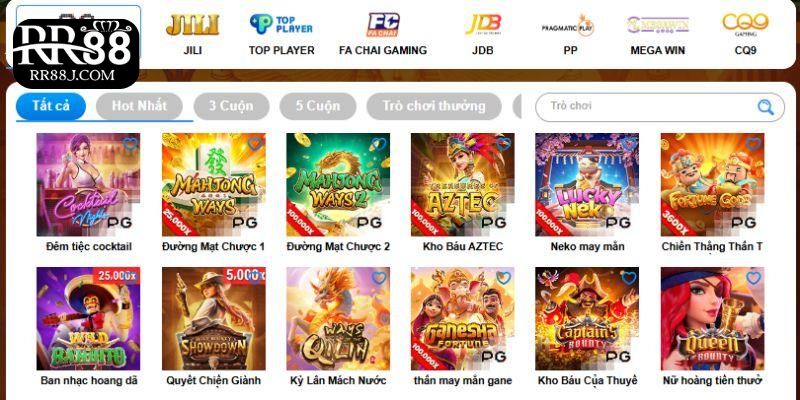Open the MEGA WIN provider icon
This screenshot has height=400, width=800.
(658, 25)
